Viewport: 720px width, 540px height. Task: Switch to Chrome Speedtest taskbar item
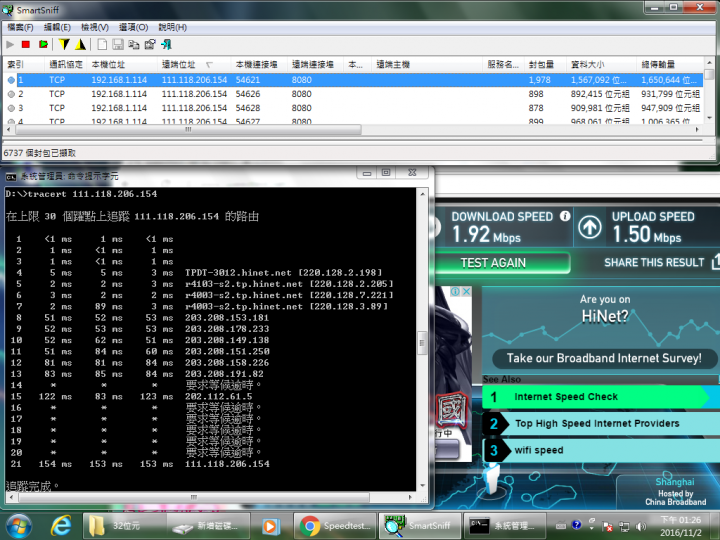pos(335,526)
